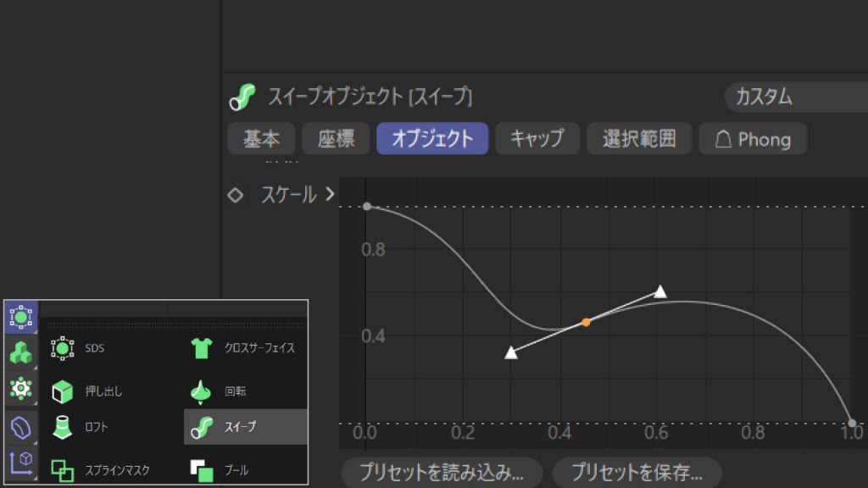Click the workplane axis icon in sidebar
This screenshot has height=488, width=868.
pos(19,462)
